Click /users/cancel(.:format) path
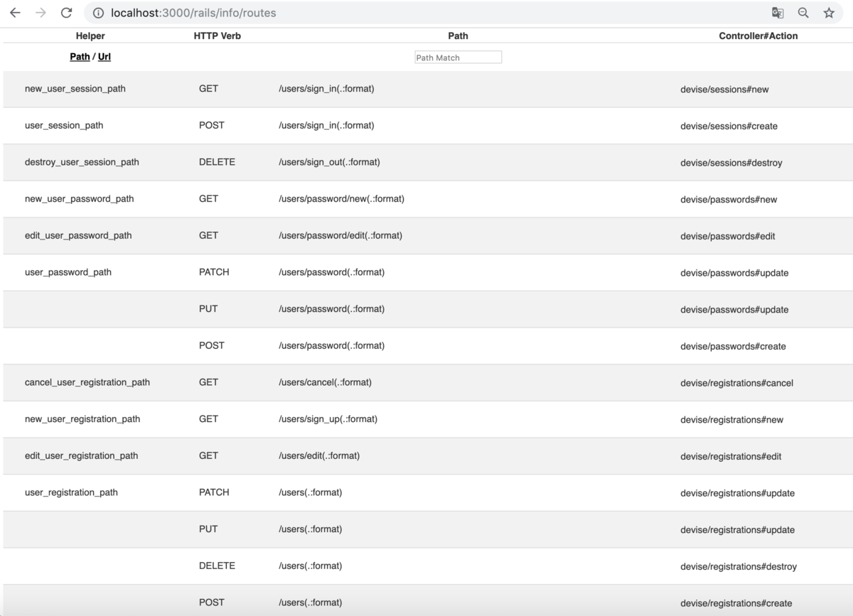 pos(325,382)
